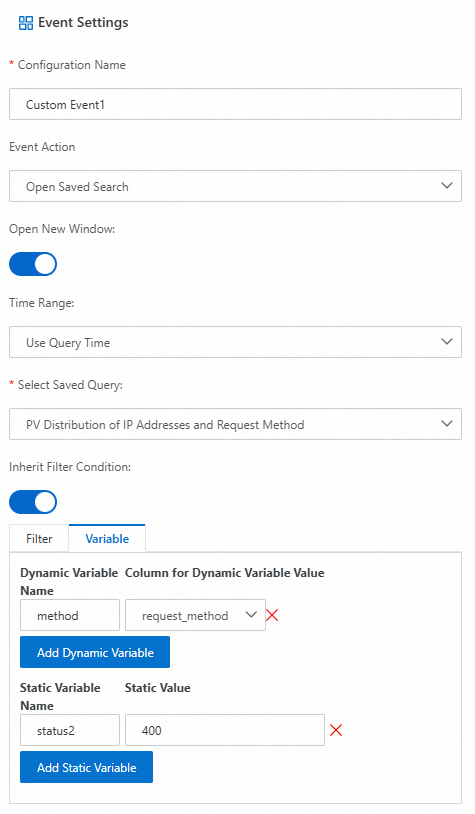Expand the request_method column dropdown

click(195, 615)
